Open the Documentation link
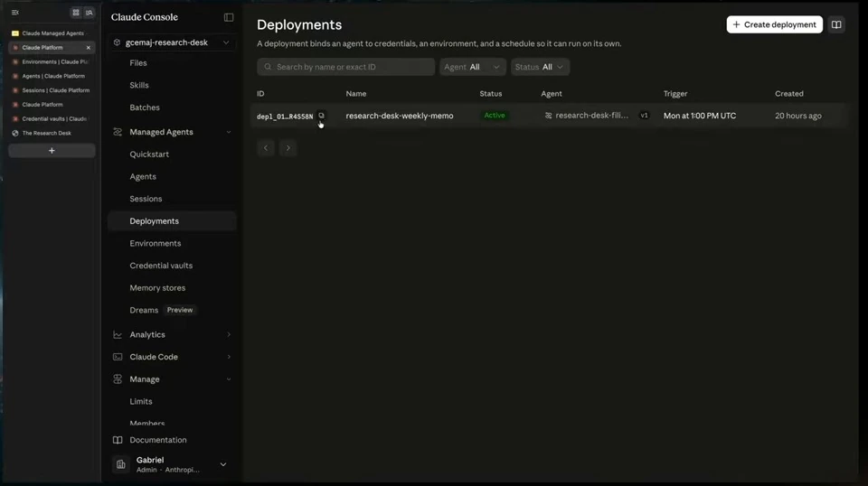The height and width of the screenshot is (486, 868). pos(157,440)
